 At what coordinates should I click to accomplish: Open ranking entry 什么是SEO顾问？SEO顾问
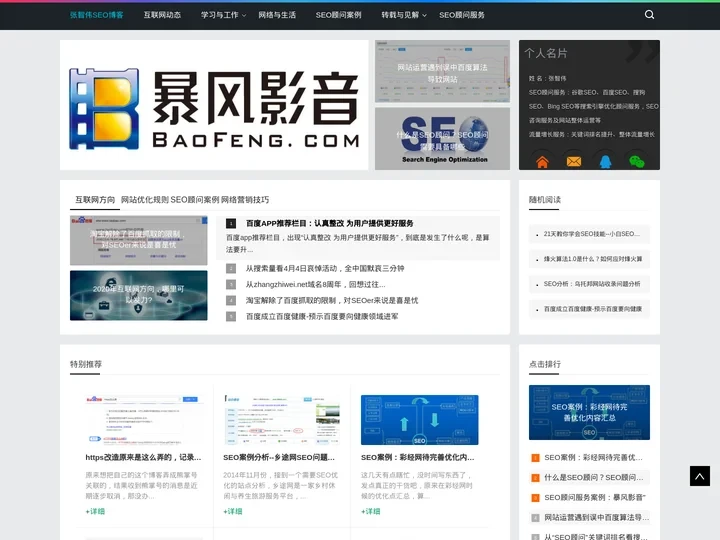[x=593, y=478]
